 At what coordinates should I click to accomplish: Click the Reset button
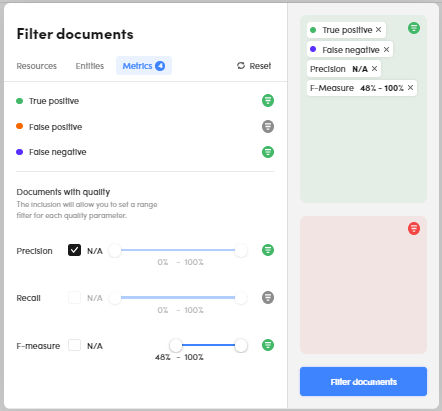(x=254, y=66)
